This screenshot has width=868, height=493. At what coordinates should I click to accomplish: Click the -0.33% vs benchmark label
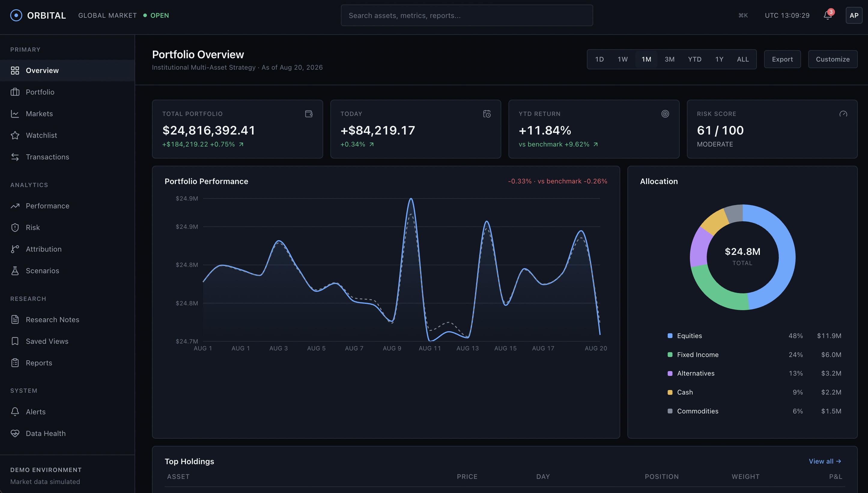[x=557, y=181]
